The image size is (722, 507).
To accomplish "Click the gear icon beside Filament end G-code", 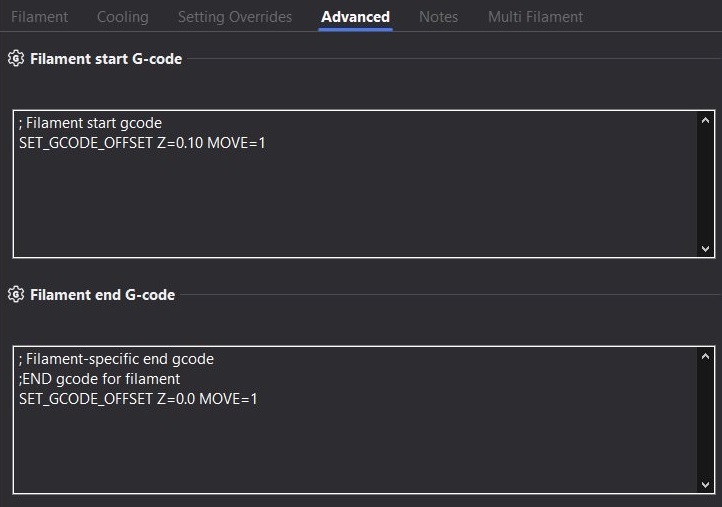I will pos(15,295).
